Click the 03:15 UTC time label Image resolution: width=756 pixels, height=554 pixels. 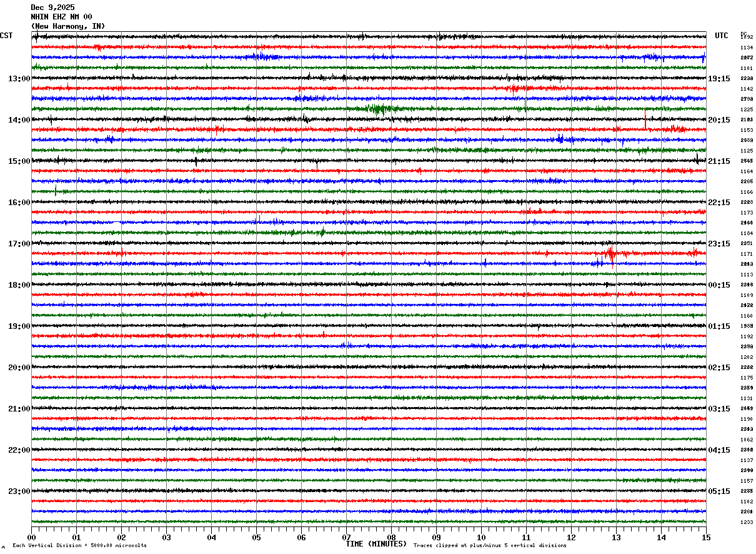pos(719,409)
